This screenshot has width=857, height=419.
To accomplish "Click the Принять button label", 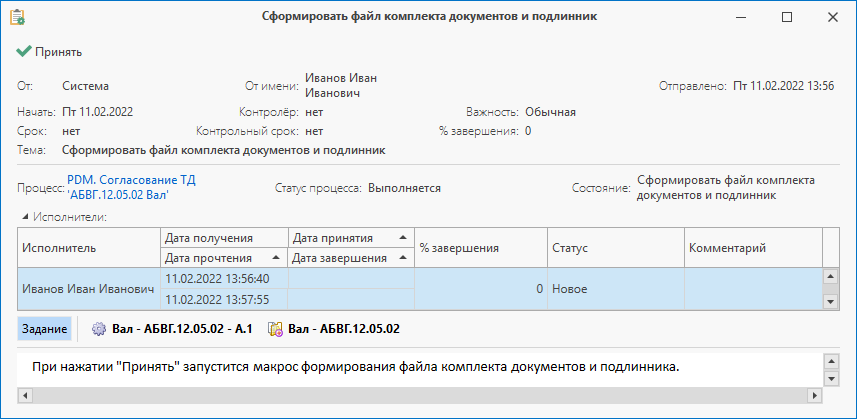I will 58,52.
